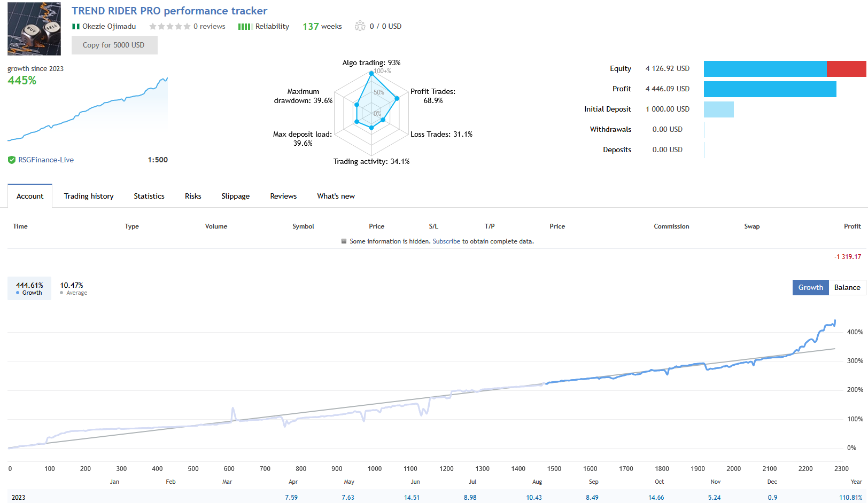Click the hidden information icon in the trades notice
868x503 pixels.
[x=344, y=241]
